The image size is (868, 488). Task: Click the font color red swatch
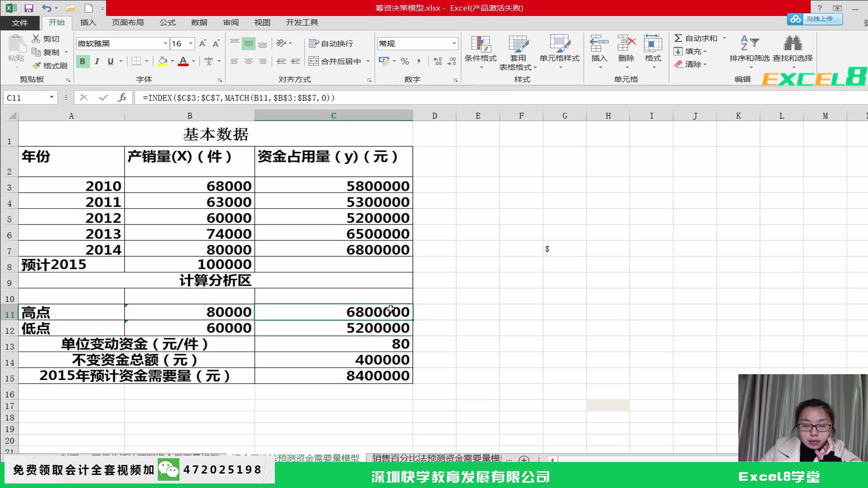pyautogui.click(x=184, y=64)
